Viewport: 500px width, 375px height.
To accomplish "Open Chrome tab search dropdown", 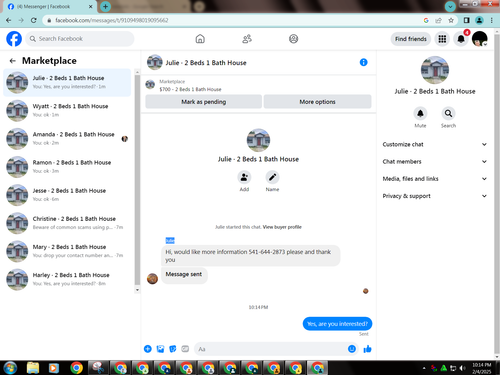I will point(450,6).
